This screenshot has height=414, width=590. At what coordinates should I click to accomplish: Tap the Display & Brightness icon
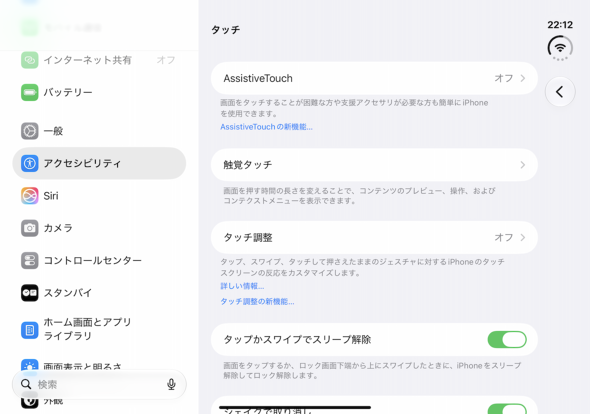point(29,365)
